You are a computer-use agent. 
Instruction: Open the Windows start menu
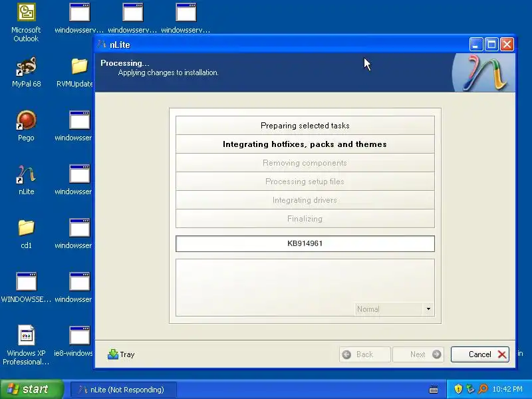[32, 389]
